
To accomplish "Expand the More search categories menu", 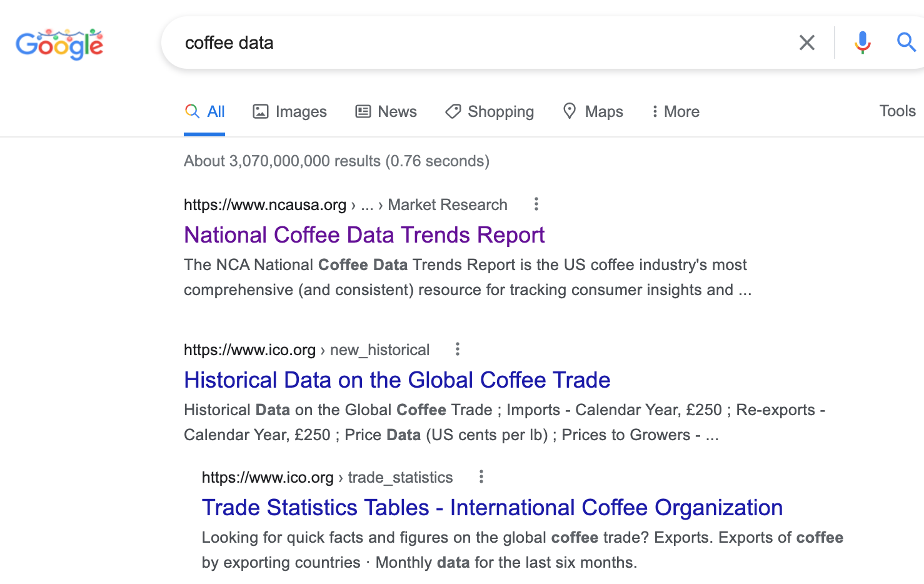I will coord(675,111).
